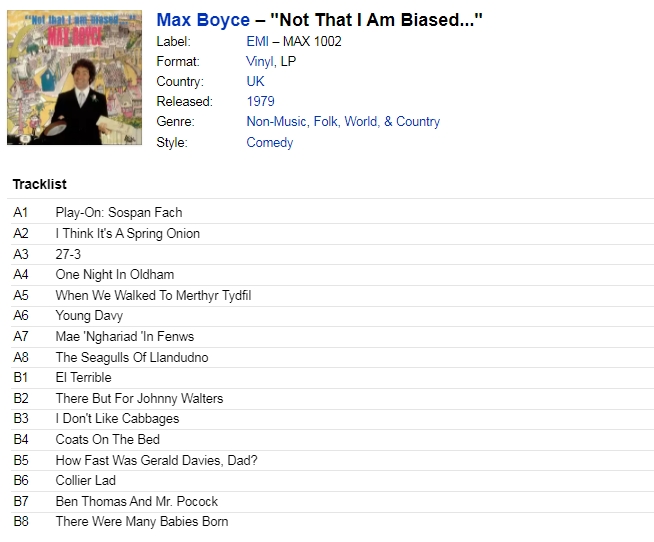Select track I Don't Like Cabbages

click(117, 418)
